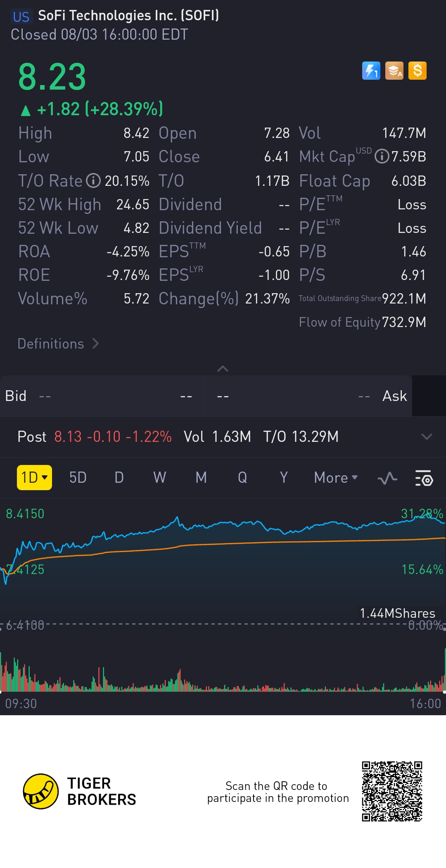446x868 pixels.
Task: Open the 1D timeframe dropdown
Action: [34, 478]
